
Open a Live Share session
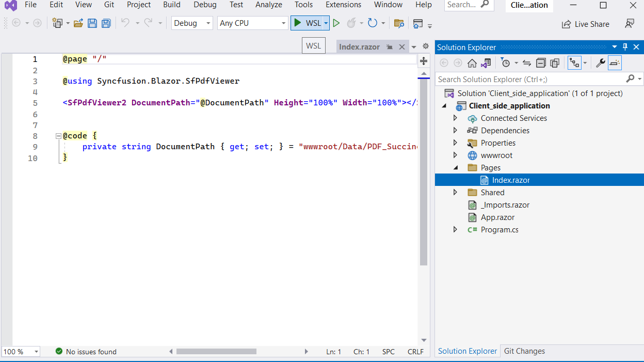pos(586,24)
